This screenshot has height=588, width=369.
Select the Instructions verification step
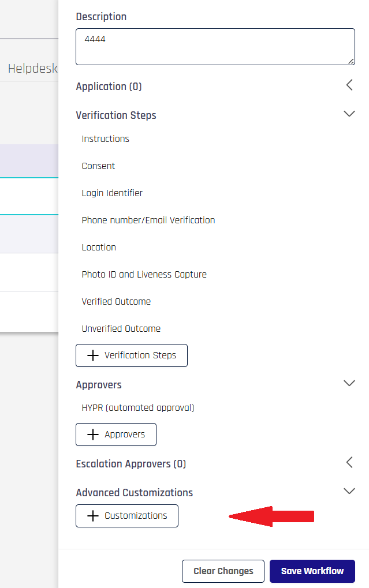coord(106,139)
